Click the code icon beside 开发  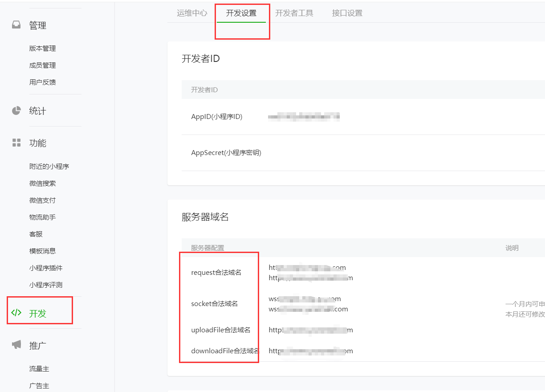tap(16, 313)
